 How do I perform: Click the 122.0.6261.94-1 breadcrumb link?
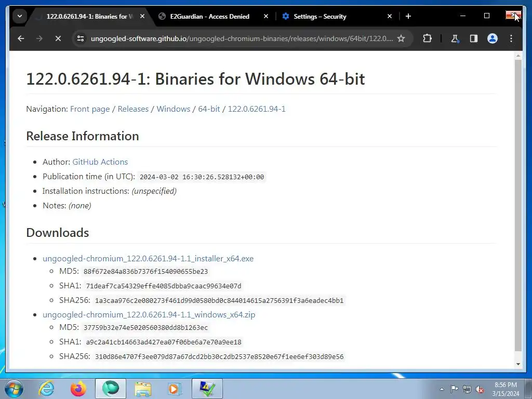tap(257, 109)
